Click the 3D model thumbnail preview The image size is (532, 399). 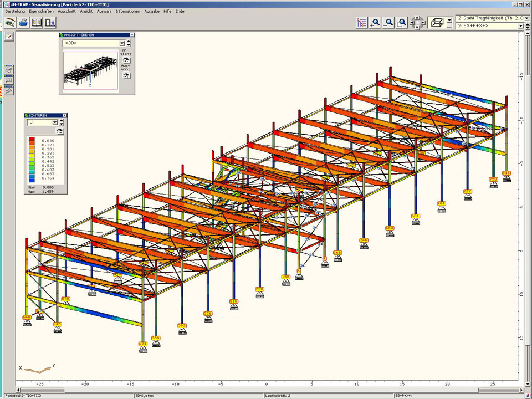point(90,70)
